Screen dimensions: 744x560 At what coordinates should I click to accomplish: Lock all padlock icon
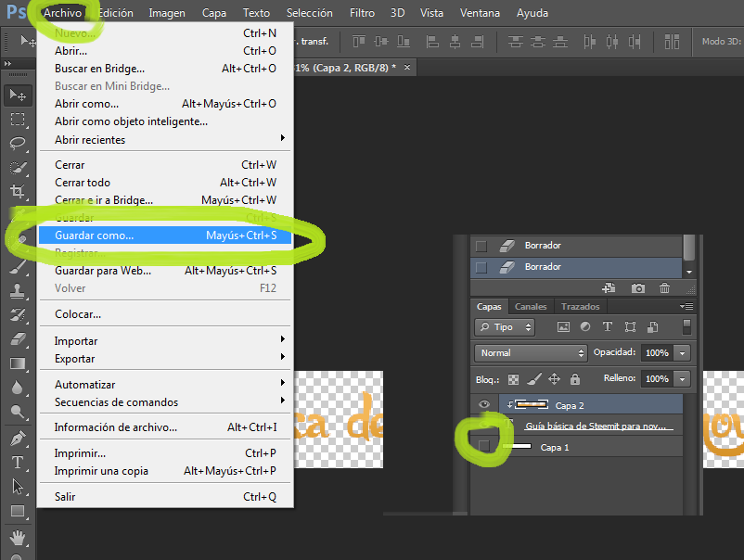[575, 379]
